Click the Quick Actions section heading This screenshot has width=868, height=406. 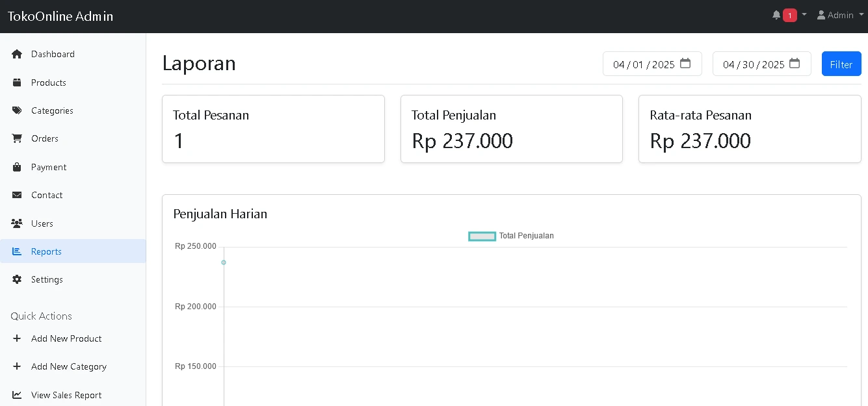[41, 316]
